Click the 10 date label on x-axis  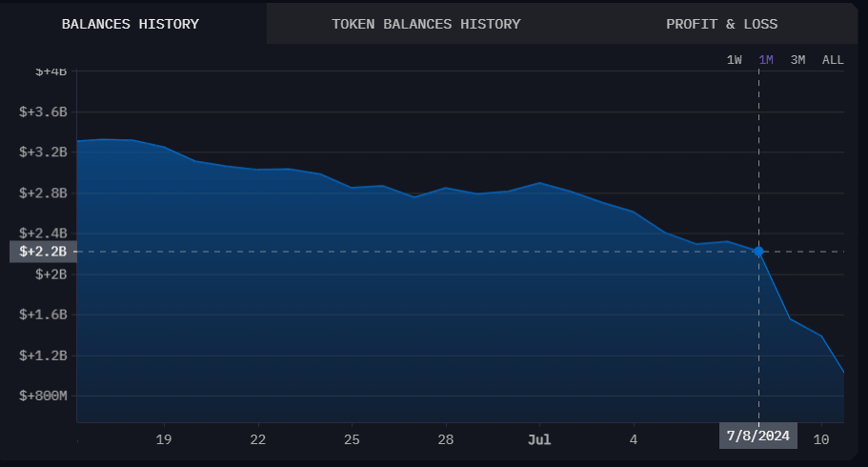pos(821,440)
